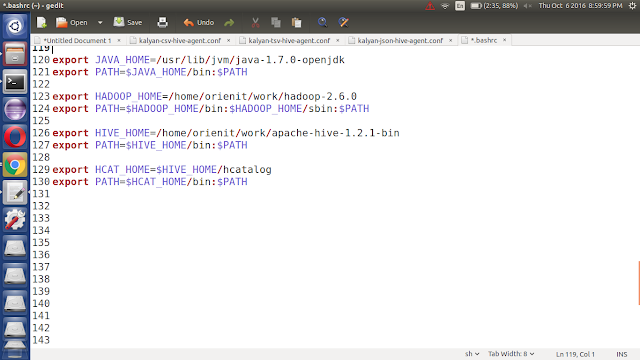Focus gedit text editor launcher icon
The image size is (640, 360).
[x=15, y=192]
